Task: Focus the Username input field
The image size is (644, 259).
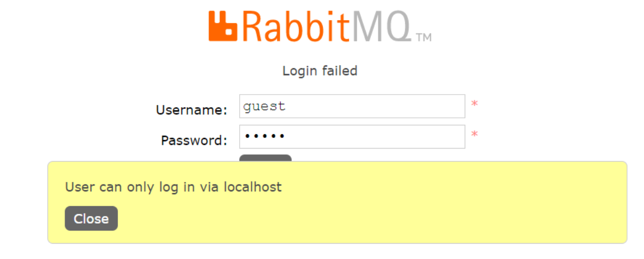Action: coord(352,106)
